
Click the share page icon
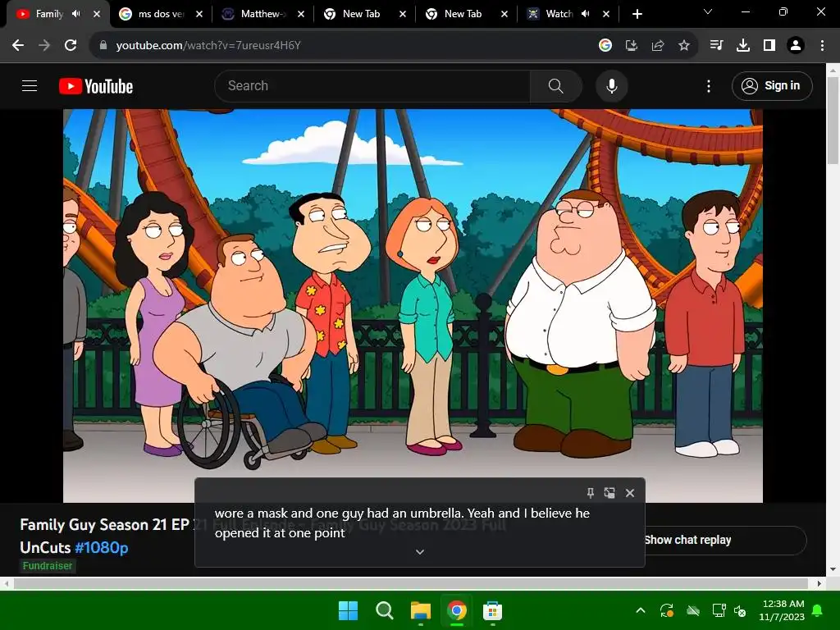click(658, 46)
